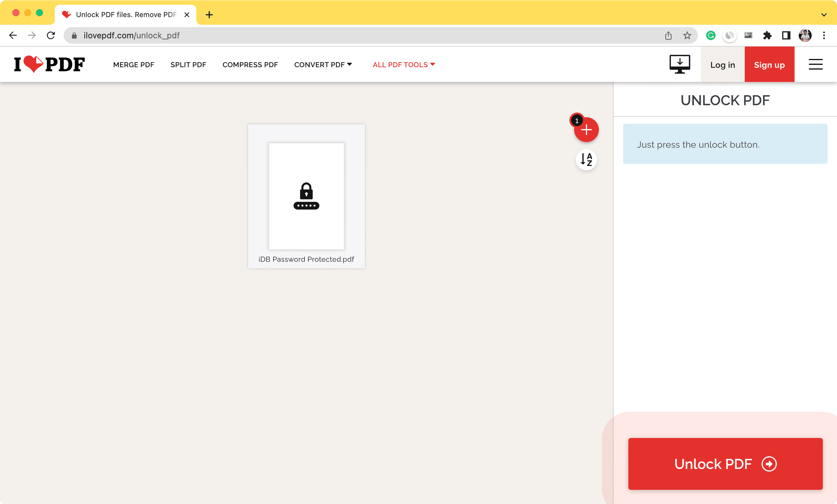The height and width of the screenshot is (504, 837).
Task: View site security lock info
Action: 74,35
